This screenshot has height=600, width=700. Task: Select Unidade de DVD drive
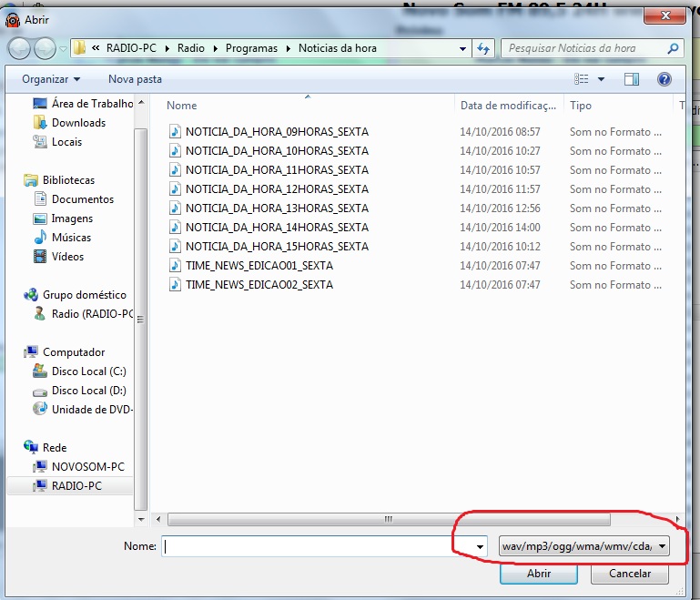(83, 410)
